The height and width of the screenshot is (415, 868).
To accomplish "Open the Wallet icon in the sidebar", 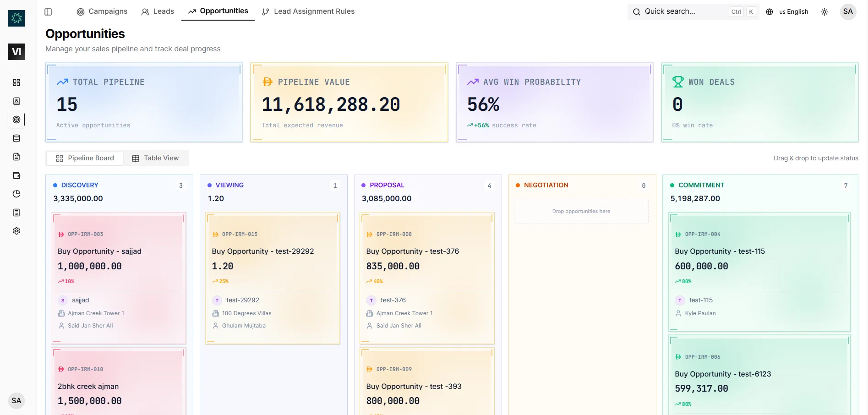I will point(16,175).
